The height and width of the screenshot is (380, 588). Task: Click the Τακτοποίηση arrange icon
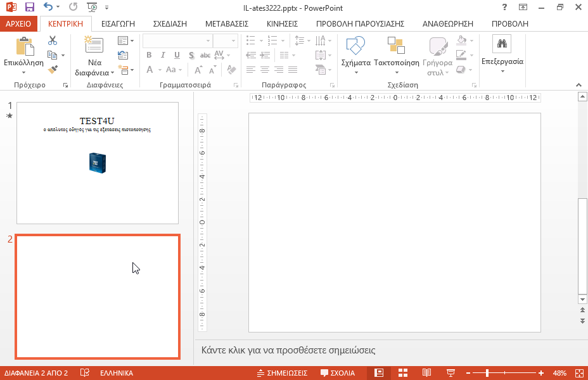click(396, 46)
